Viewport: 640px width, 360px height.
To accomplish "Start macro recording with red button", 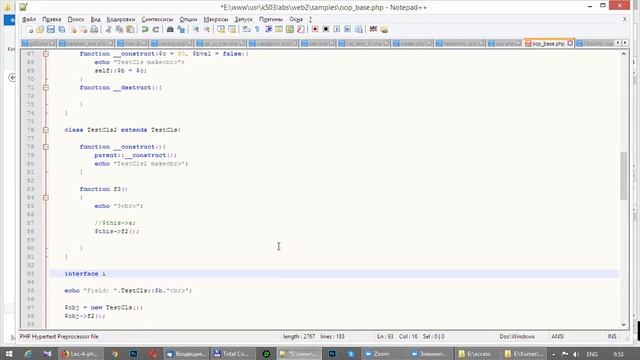I will (x=315, y=29).
